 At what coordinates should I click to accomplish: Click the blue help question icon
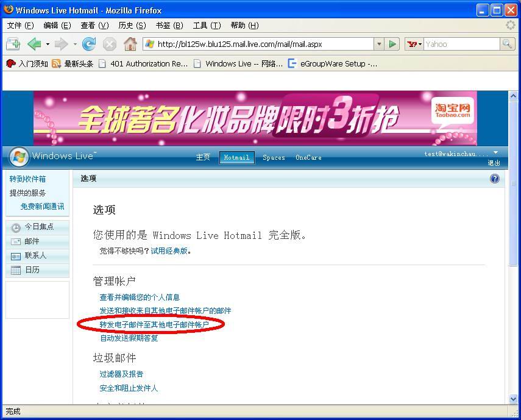(x=494, y=179)
